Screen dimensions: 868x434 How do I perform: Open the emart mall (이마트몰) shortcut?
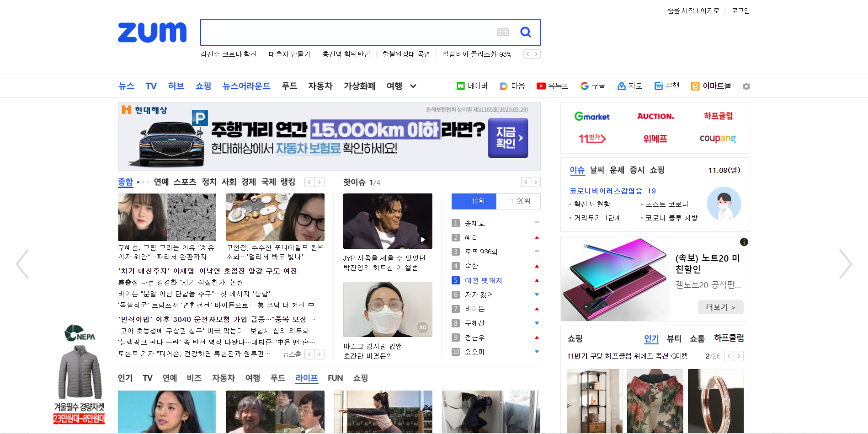(711, 86)
